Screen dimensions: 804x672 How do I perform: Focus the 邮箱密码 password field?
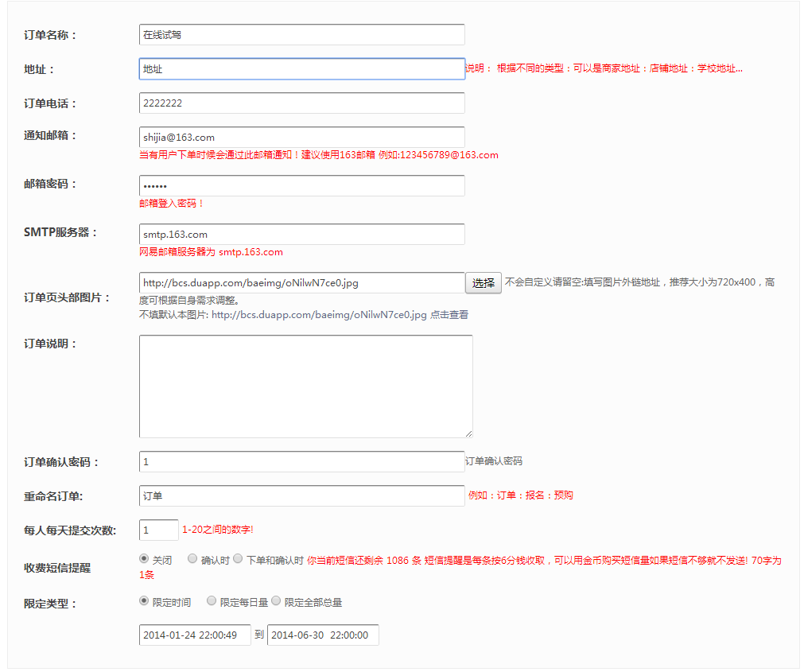pos(301,186)
